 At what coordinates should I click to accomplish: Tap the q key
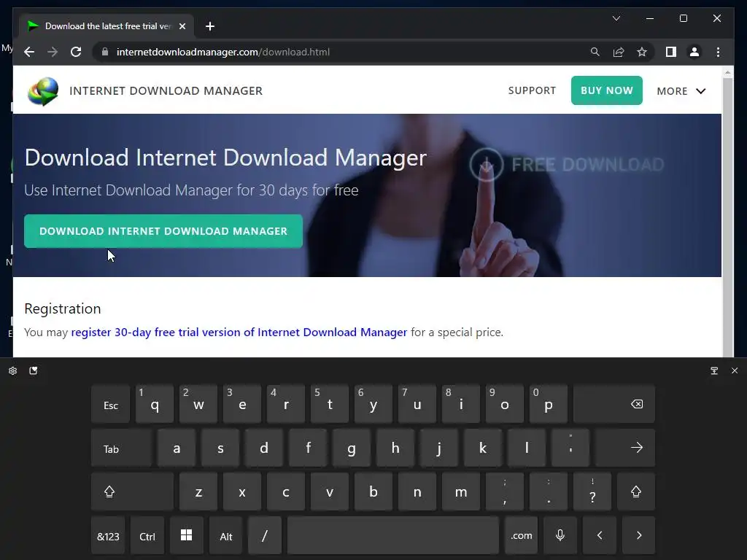pos(155,405)
